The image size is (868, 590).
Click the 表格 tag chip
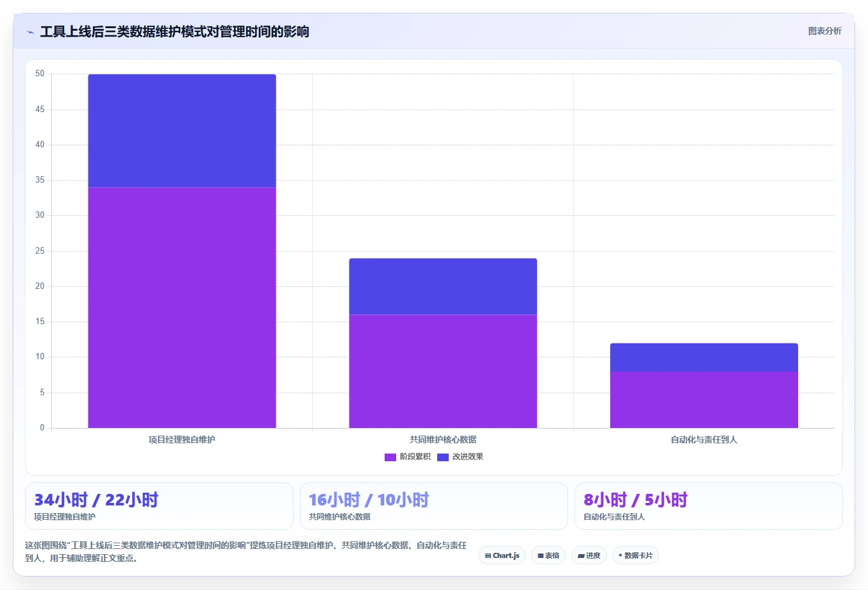[548, 555]
